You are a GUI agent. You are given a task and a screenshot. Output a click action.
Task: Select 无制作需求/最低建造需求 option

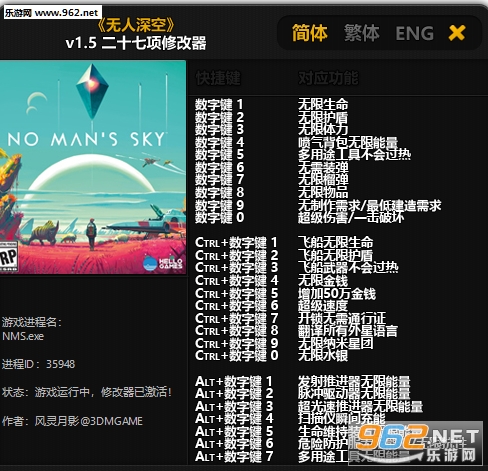click(x=369, y=205)
